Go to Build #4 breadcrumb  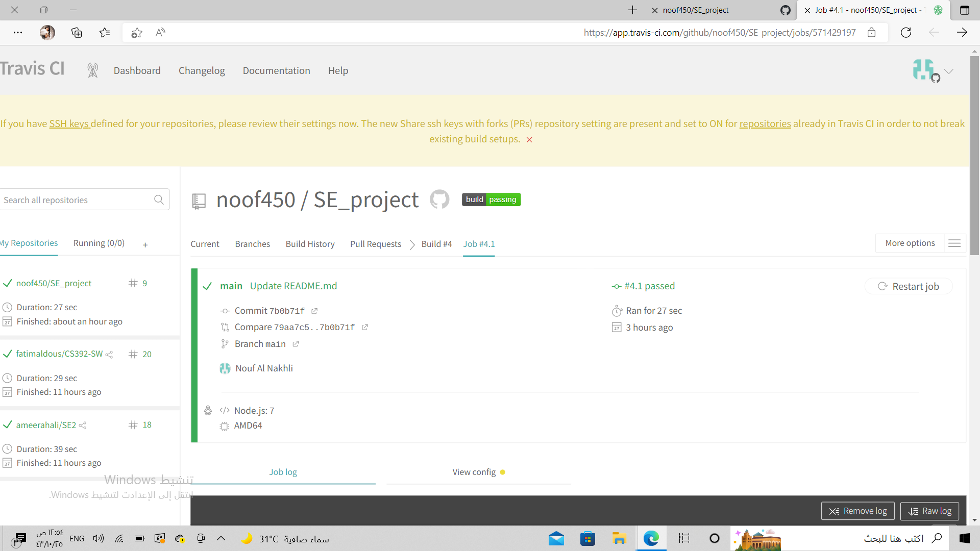(x=436, y=244)
